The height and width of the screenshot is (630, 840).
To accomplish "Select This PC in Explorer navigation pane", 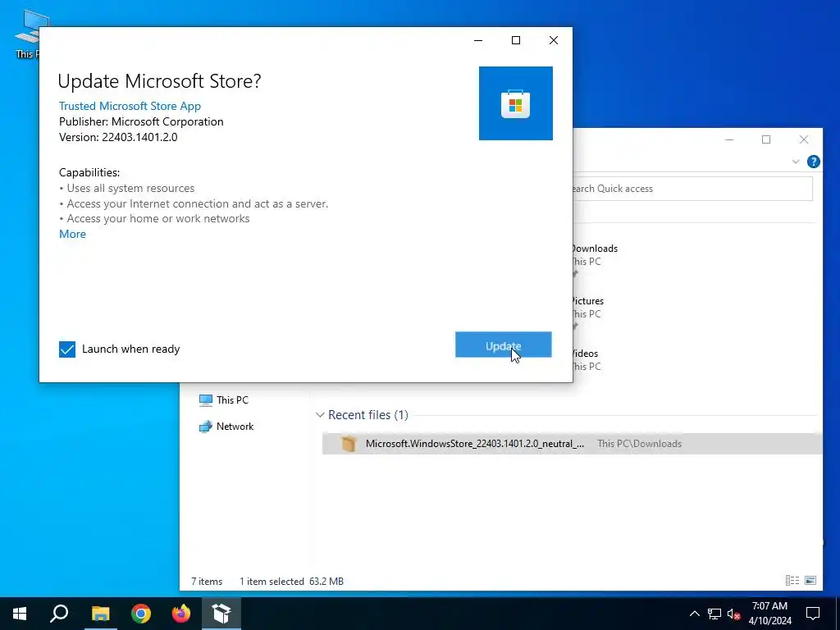I will pos(224,400).
